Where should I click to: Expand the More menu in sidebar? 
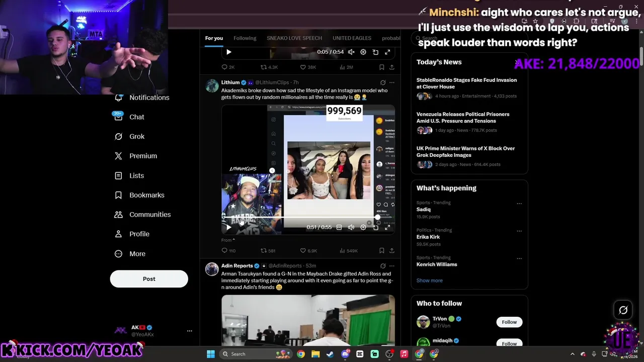131,254
